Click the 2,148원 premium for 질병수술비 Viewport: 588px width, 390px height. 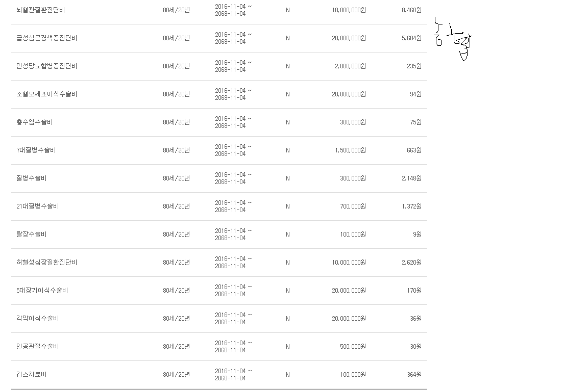click(411, 178)
